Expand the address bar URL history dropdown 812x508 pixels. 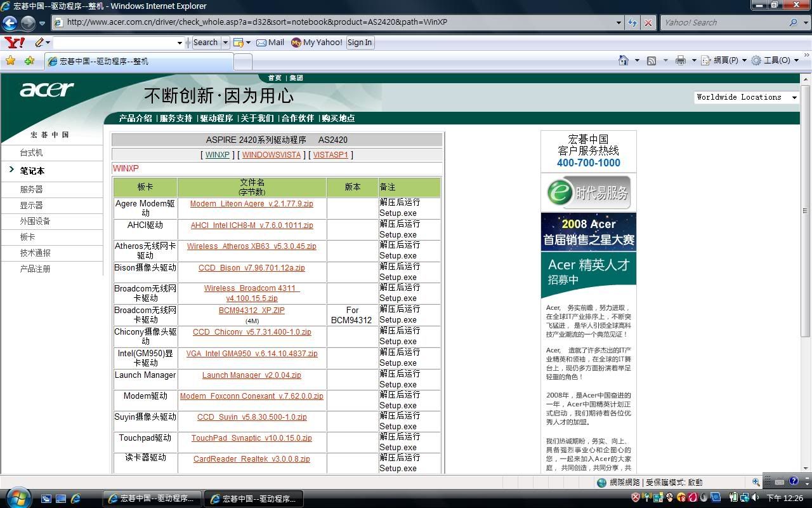[619, 22]
